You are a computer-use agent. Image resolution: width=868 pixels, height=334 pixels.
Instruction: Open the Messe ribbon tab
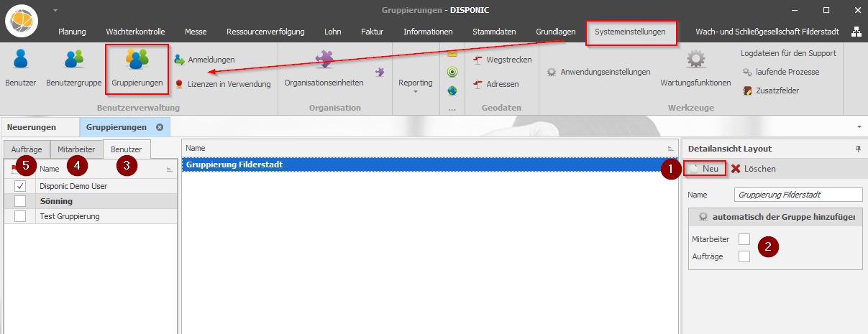click(x=196, y=32)
